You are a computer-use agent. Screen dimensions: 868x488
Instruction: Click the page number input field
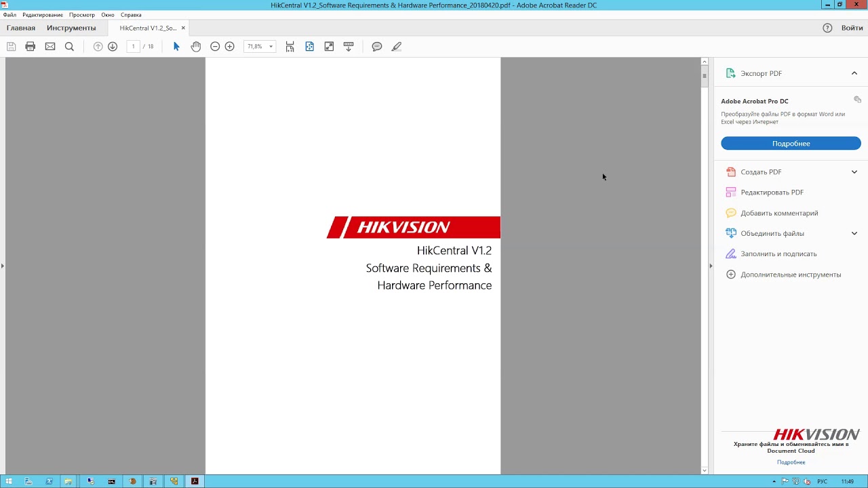click(x=133, y=47)
